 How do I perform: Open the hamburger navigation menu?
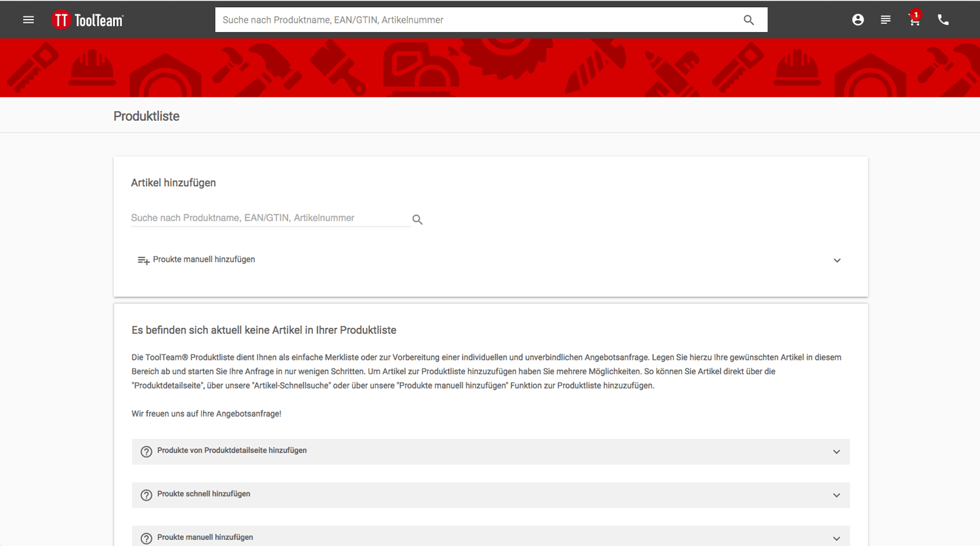click(x=28, y=20)
